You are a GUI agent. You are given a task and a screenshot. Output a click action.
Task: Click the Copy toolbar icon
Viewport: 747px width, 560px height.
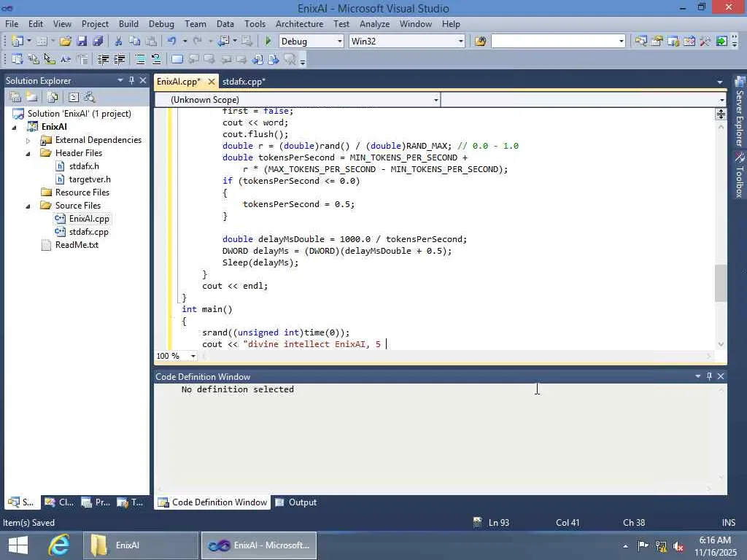tap(135, 42)
